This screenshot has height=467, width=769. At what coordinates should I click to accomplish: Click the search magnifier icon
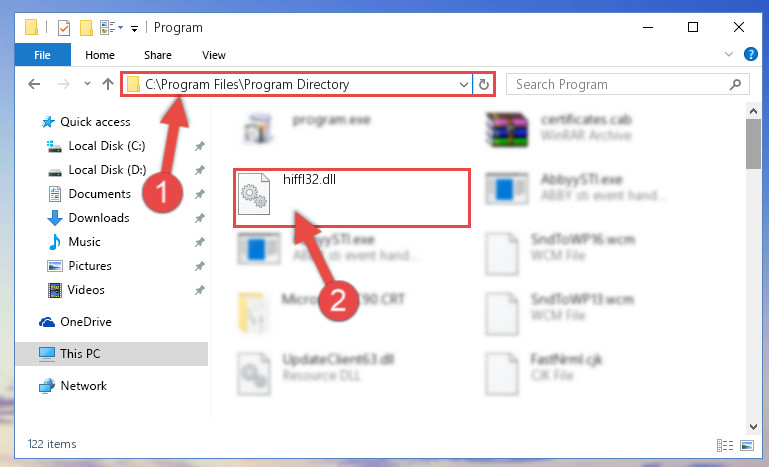[x=735, y=84]
